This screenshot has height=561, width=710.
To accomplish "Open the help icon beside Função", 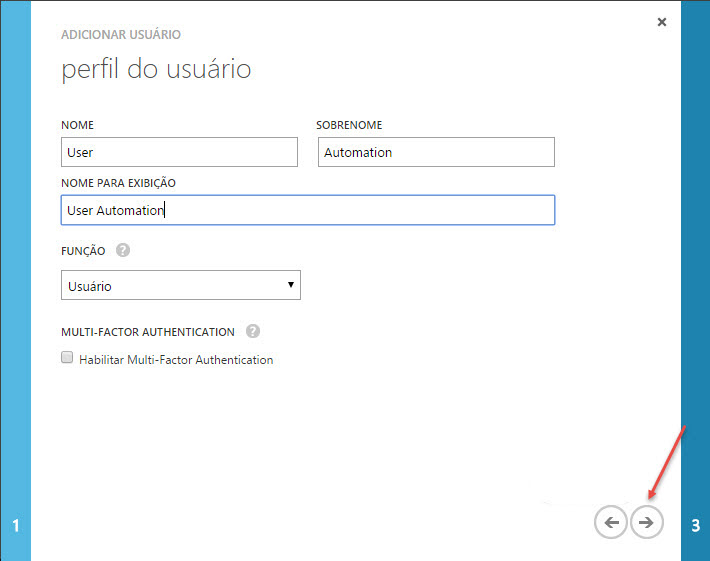I will [123, 250].
